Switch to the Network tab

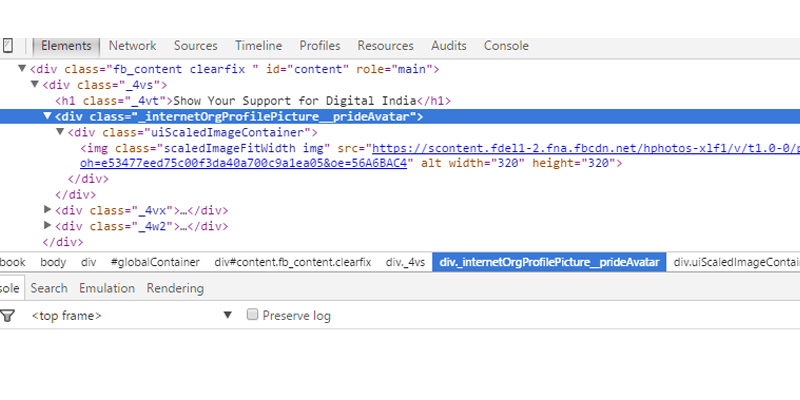[x=132, y=46]
